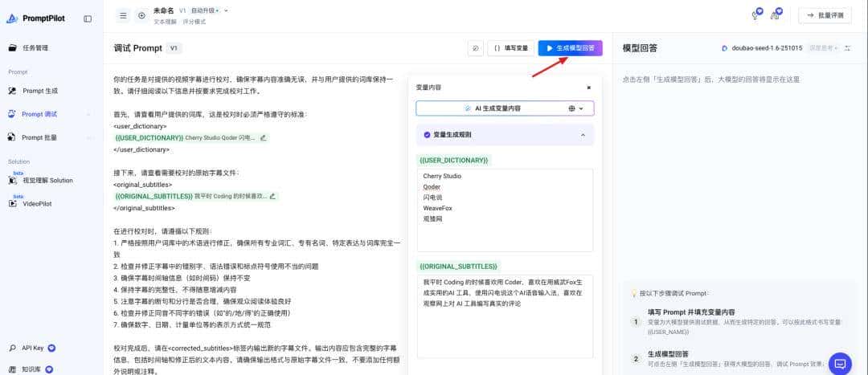Click the Prompt 批量 sidebar icon
Screen dimensions: 868x375
[12, 137]
